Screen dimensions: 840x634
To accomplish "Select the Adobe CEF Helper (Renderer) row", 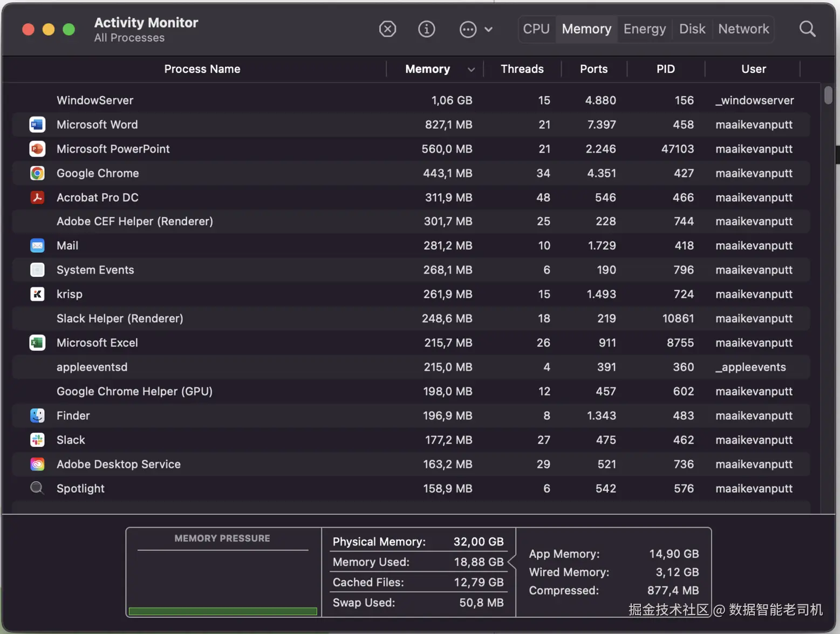I will pyautogui.click(x=411, y=221).
